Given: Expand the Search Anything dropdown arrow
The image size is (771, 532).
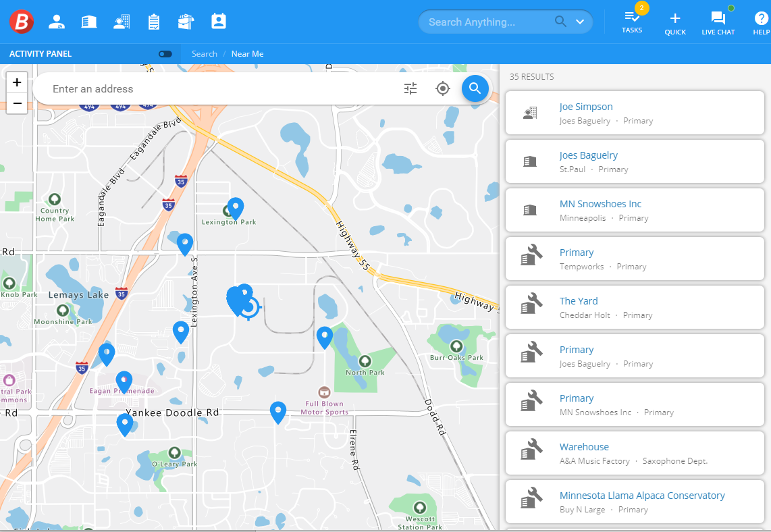Looking at the screenshot, I should pos(580,22).
